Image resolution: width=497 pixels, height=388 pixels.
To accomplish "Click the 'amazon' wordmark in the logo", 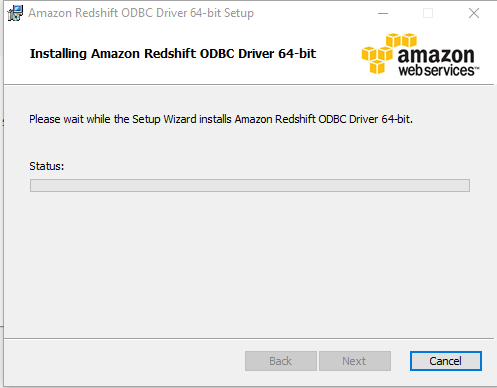I will [436, 55].
